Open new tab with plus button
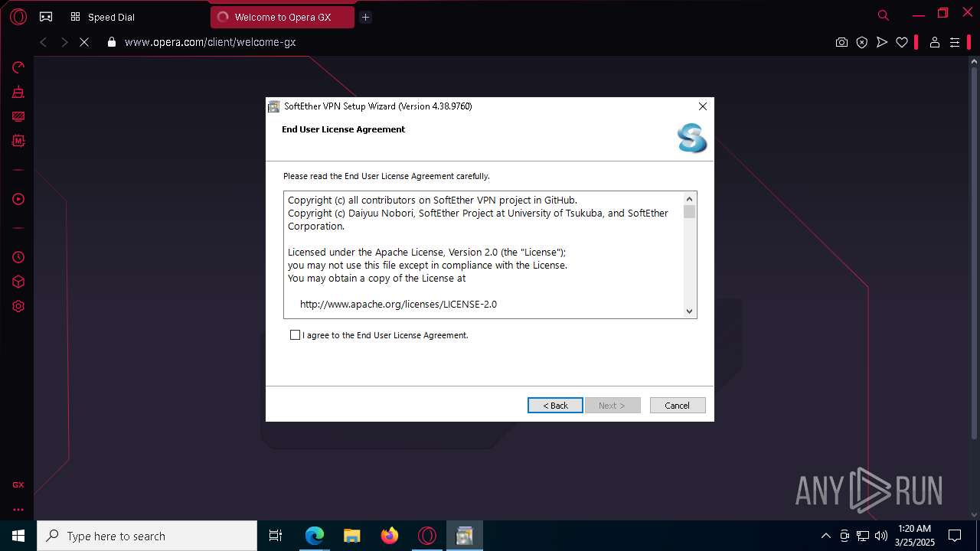The width and height of the screenshot is (980, 551). 365,17
